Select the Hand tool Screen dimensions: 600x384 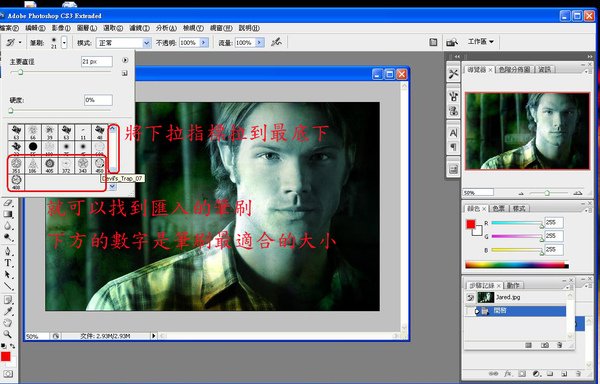coord(8,322)
